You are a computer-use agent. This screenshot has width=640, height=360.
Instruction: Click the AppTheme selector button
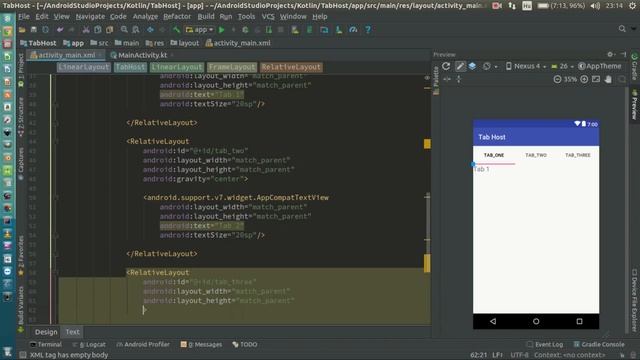tap(600, 66)
